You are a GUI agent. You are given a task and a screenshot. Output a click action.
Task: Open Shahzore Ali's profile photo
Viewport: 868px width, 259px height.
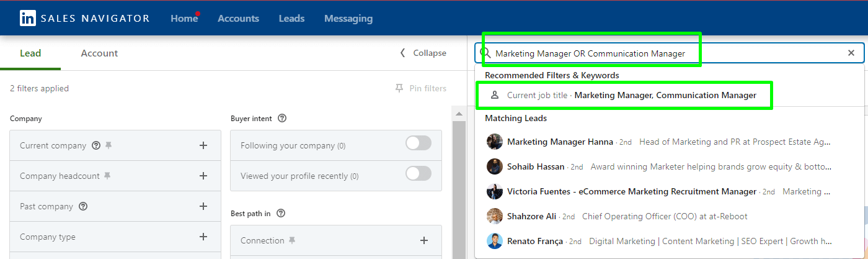[x=495, y=216]
